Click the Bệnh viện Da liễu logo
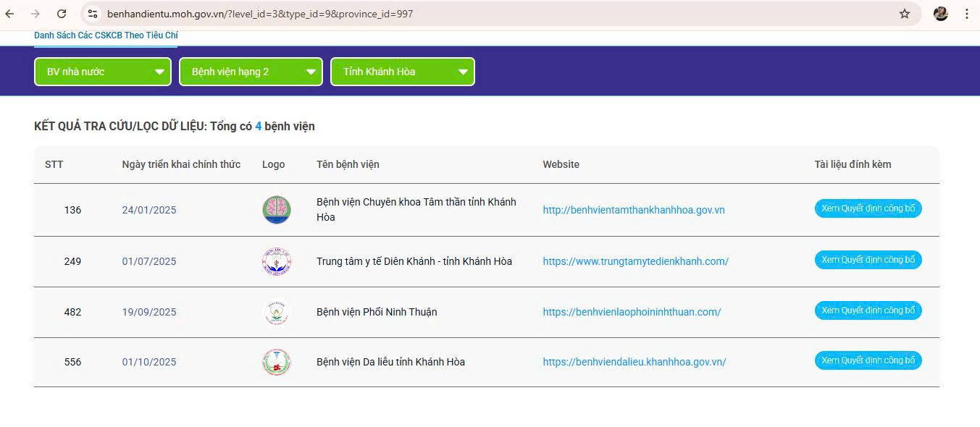 pos(276,362)
